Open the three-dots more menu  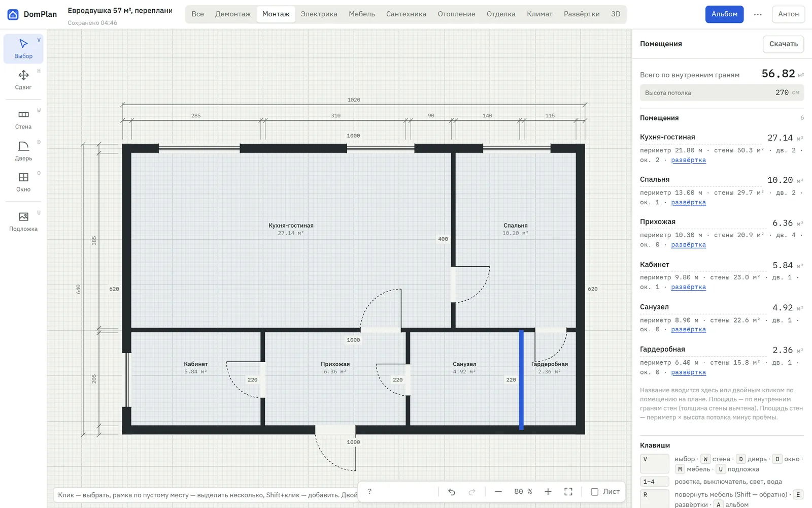tap(758, 14)
